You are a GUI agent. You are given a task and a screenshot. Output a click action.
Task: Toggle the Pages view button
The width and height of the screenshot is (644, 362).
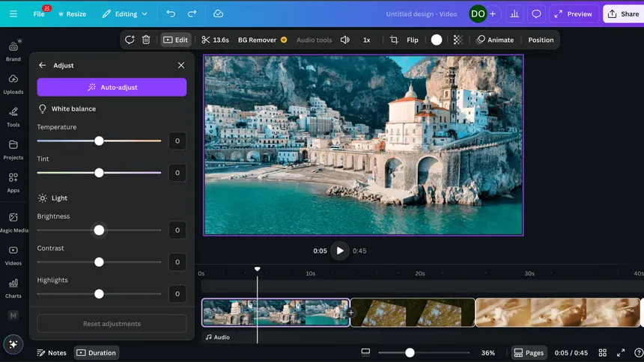529,353
